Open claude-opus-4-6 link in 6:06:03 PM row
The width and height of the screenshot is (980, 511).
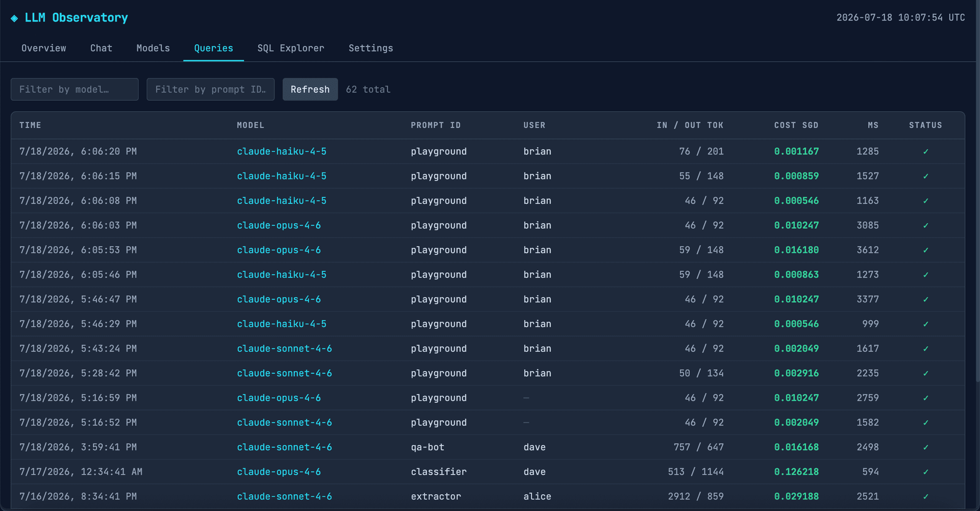(279, 225)
